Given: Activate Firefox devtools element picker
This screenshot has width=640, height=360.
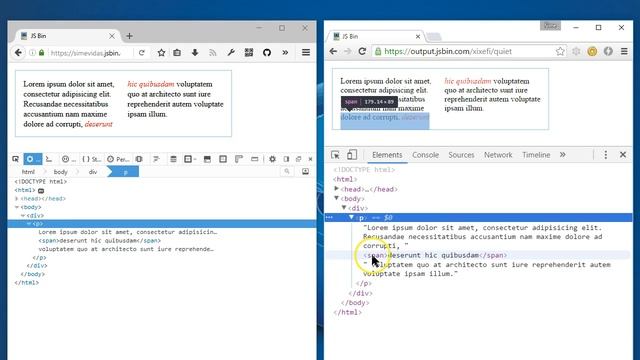Looking at the screenshot, I should pyautogui.click(x=16, y=159).
